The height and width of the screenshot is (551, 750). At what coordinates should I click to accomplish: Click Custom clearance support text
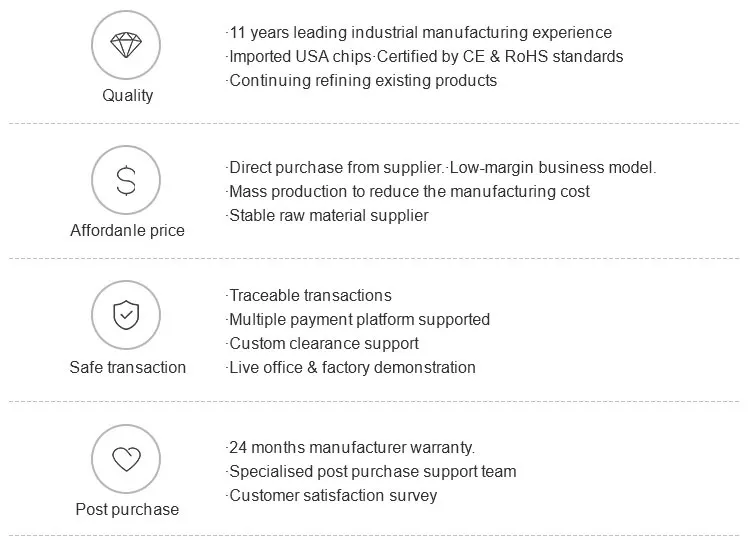point(323,344)
